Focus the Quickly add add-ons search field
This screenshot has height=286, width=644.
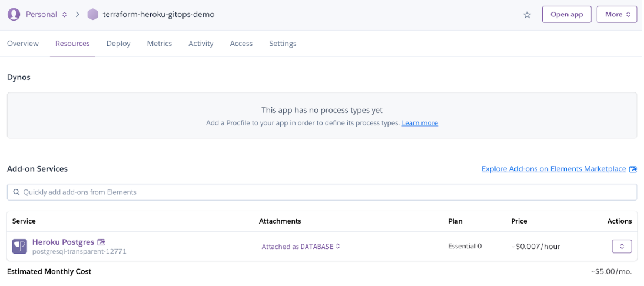pos(322,192)
